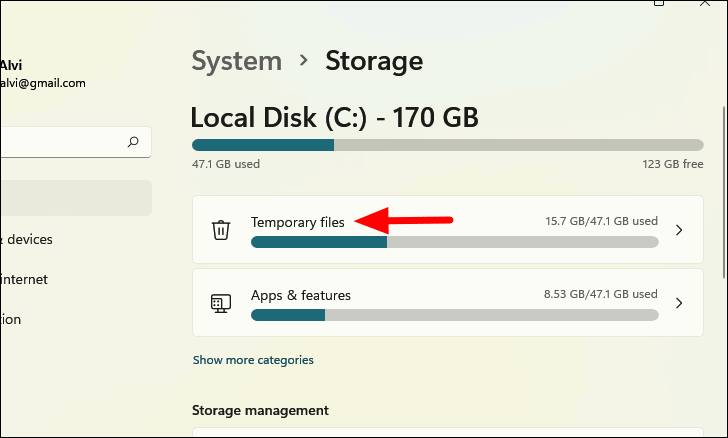Click the Local Disk (C:) usage bar
This screenshot has width=728, height=438.
pos(447,145)
